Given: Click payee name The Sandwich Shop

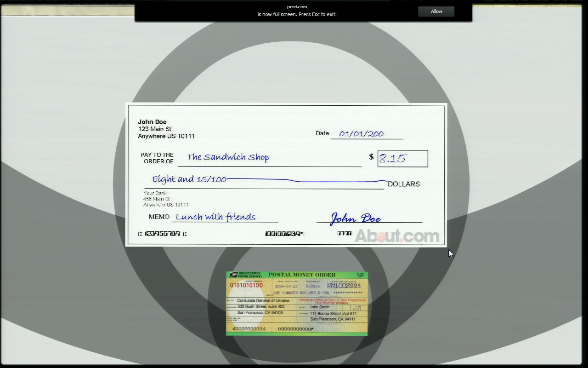Looking at the screenshot, I should point(228,157).
